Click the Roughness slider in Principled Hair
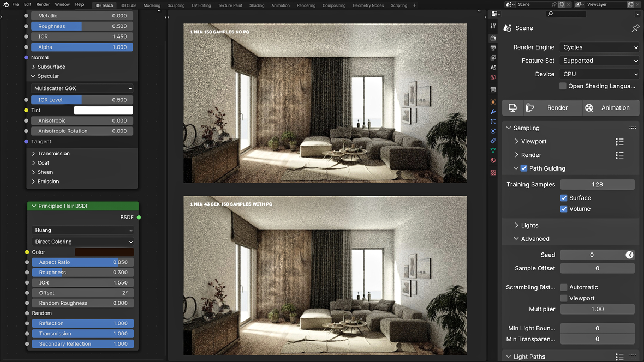The image size is (644, 362). [83, 273]
